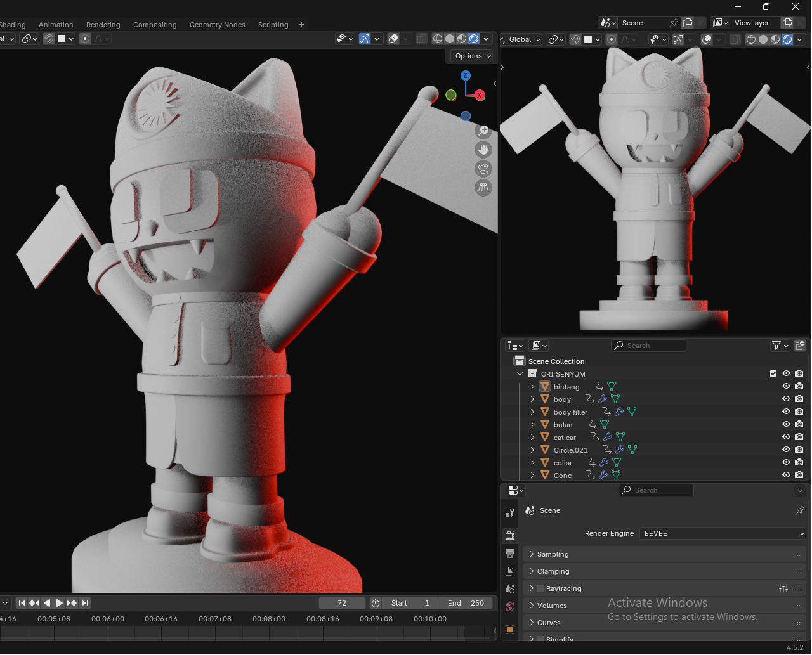This screenshot has width=812, height=655.
Task: Open the Render Properties tab with camera icon
Action: [510, 535]
